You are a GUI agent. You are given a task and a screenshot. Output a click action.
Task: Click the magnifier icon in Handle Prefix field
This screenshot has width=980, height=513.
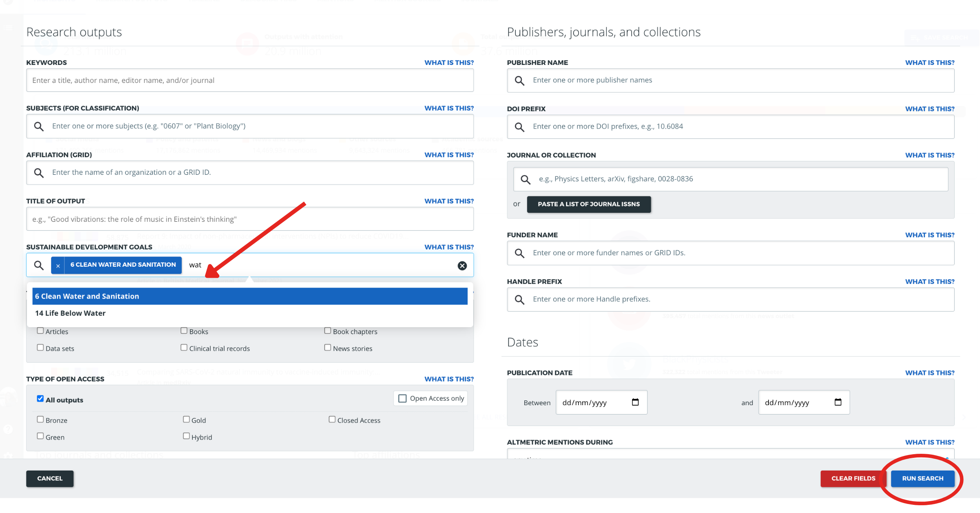(519, 299)
